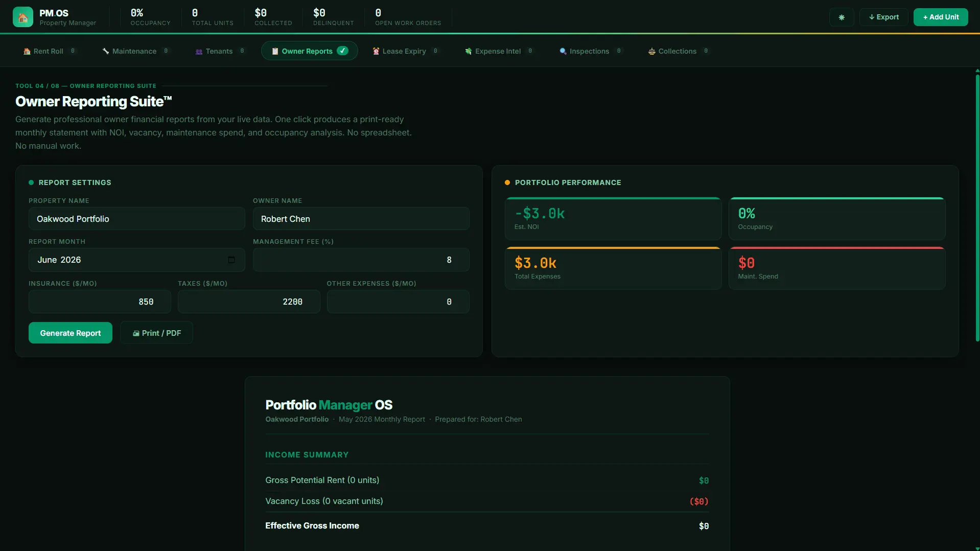
Task: Switch to the Inspections tab
Action: [x=591, y=51]
